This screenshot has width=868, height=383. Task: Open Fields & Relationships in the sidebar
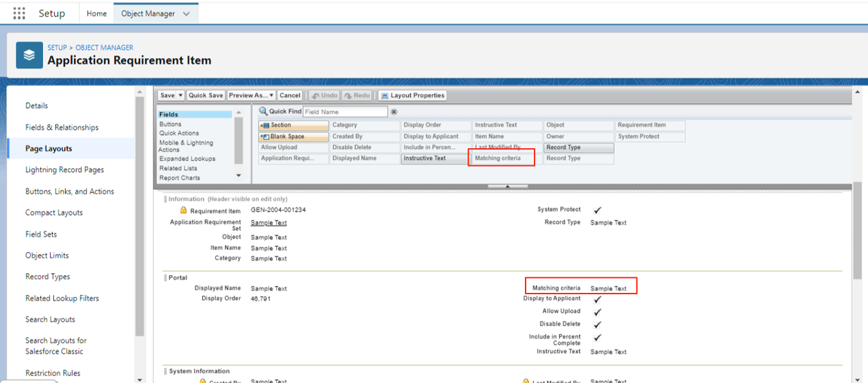(62, 127)
